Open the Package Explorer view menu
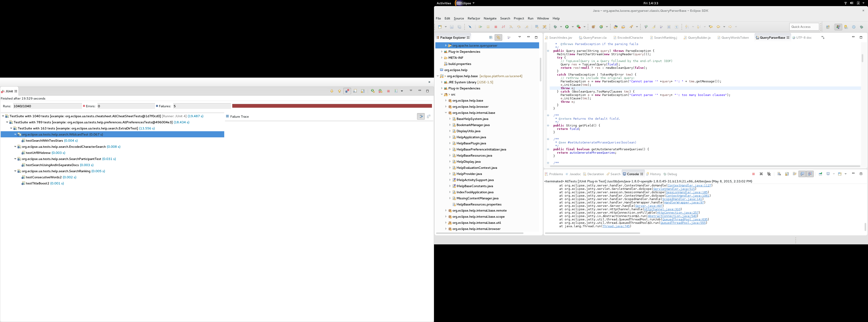This screenshot has height=322, width=868. [x=520, y=37]
